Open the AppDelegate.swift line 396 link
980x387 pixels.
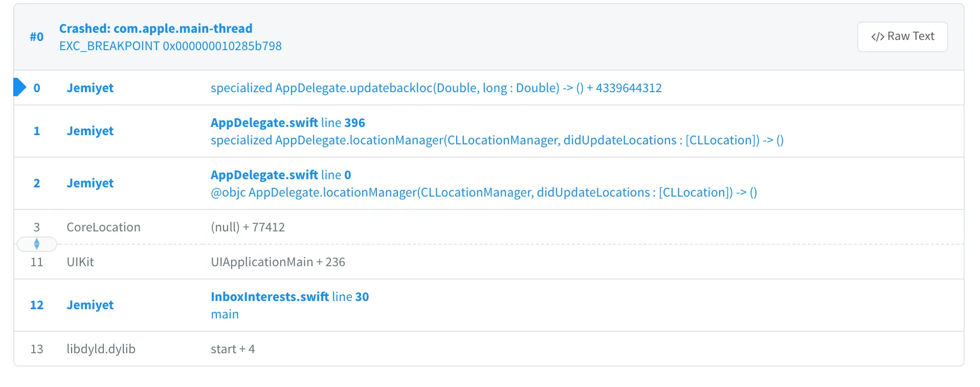pos(287,123)
